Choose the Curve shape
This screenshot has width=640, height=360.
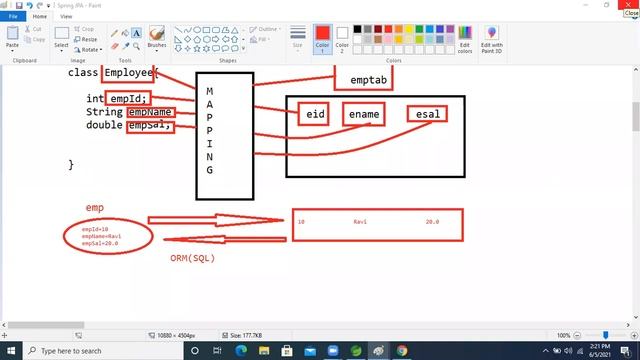point(188,30)
